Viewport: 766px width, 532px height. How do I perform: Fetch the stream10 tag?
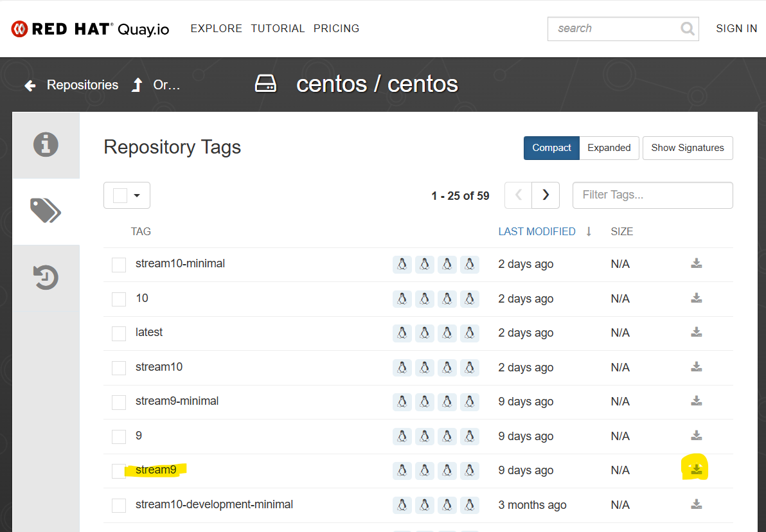coord(697,367)
